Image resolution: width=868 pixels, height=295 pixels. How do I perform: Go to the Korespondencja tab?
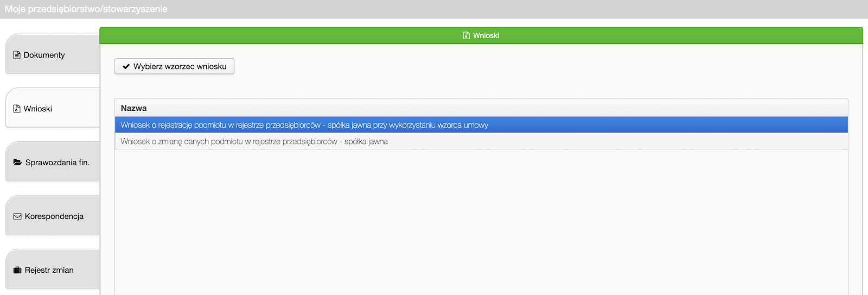click(53, 216)
